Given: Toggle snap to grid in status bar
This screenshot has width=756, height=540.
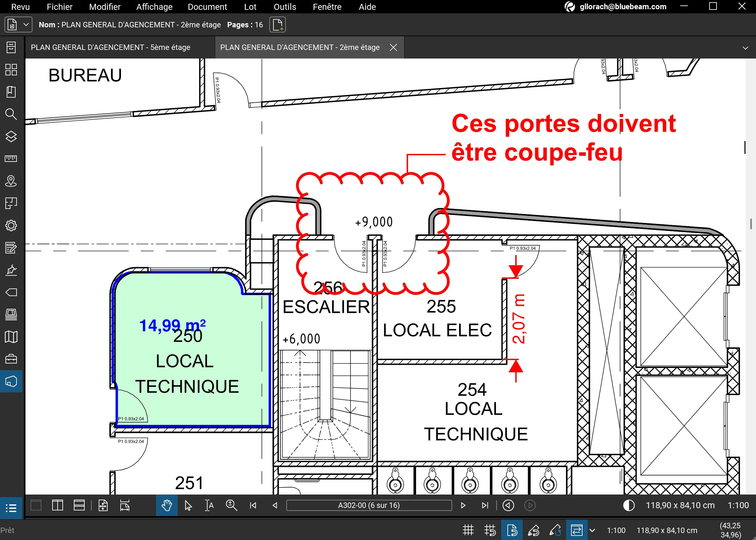Looking at the screenshot, I should click(x=490, y=530).
